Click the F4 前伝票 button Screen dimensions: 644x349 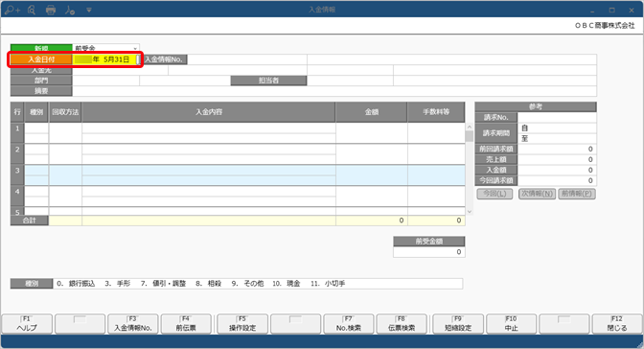coord(186,324)
